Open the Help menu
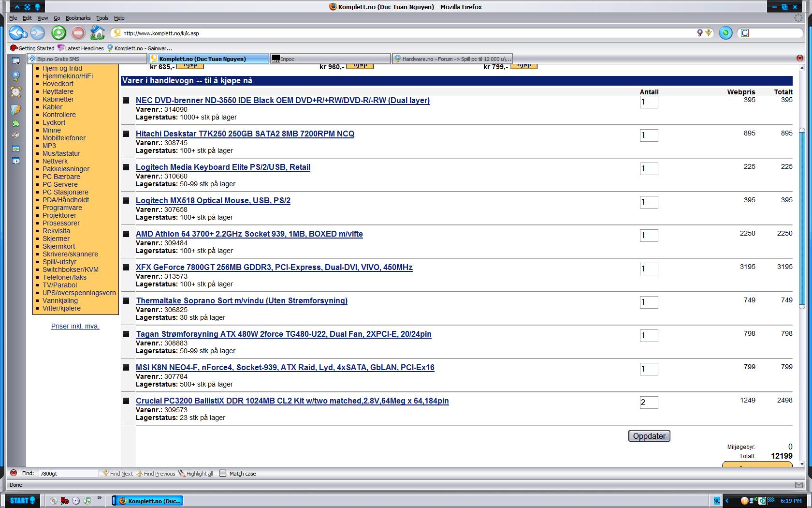Screen dimensions: 812x508 tap(119, 18)
